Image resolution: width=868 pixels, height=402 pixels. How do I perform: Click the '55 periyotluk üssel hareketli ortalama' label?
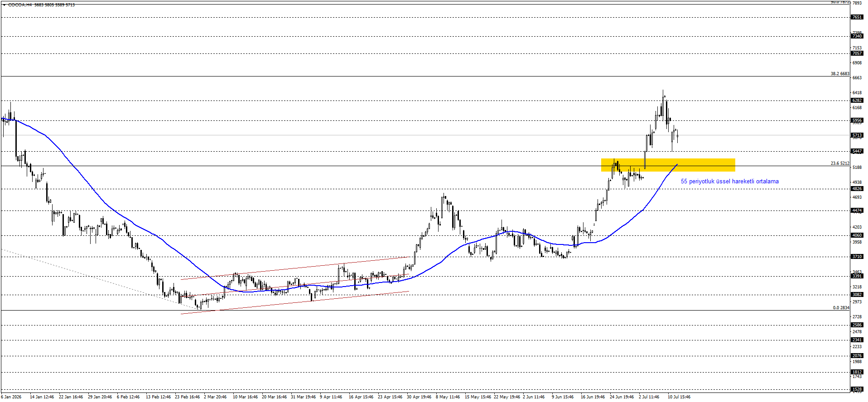[729, 182]
